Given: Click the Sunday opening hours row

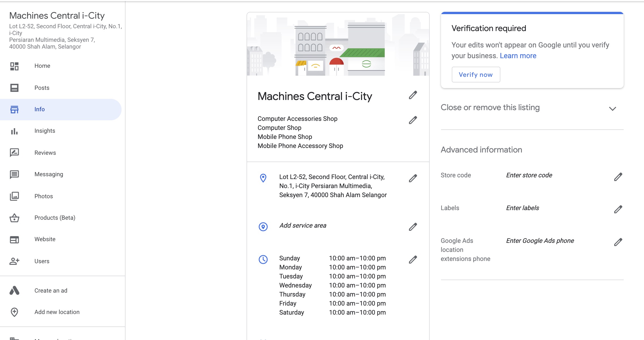Looking at the screenshot, I should (x=332, y=258).
